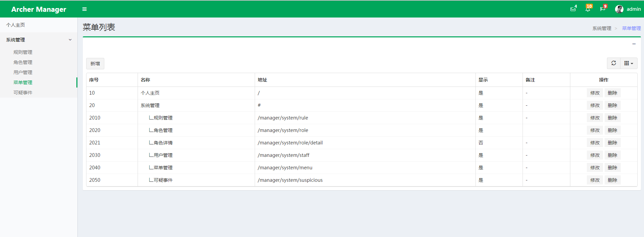Image resolution: width=644 pixels, height=237 pixels.
Task: Open 个人主页 in the sidebar
Action: coord(15,25)
